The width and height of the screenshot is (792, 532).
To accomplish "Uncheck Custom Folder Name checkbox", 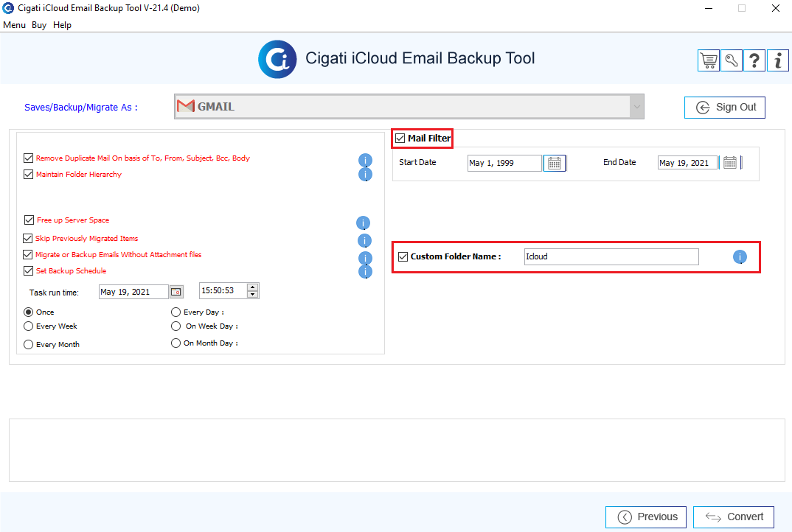I will coord(403,256).
